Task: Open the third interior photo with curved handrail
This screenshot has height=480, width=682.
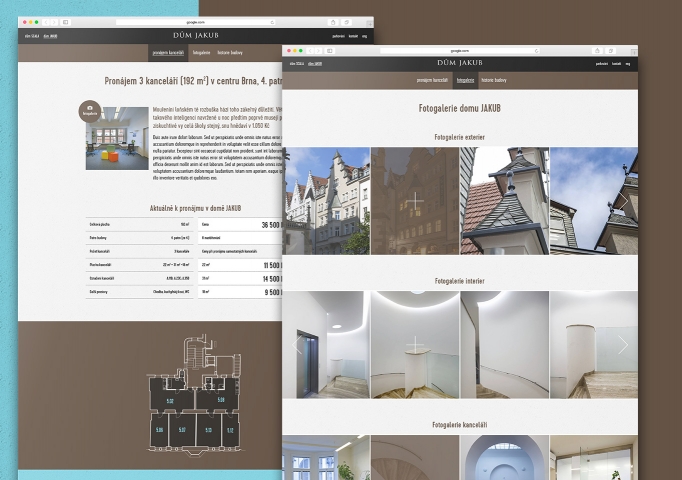Action: [x=505, y=345]
